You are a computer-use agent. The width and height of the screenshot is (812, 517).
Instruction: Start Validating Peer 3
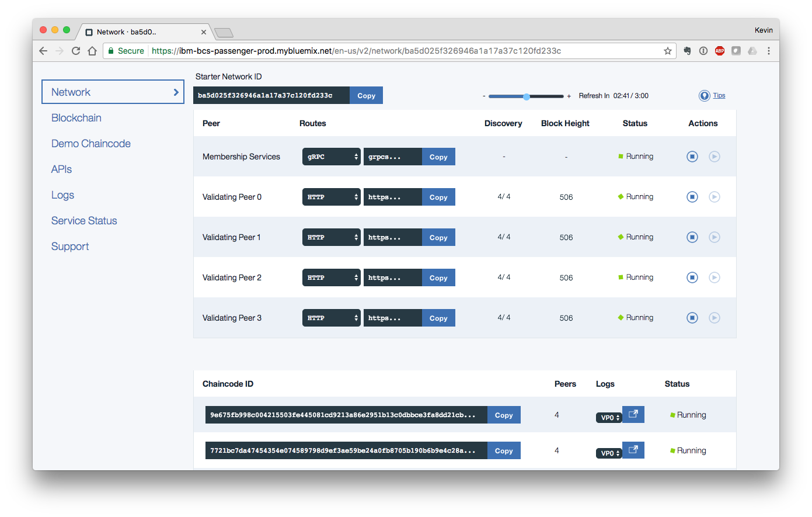tap(715, 318)
